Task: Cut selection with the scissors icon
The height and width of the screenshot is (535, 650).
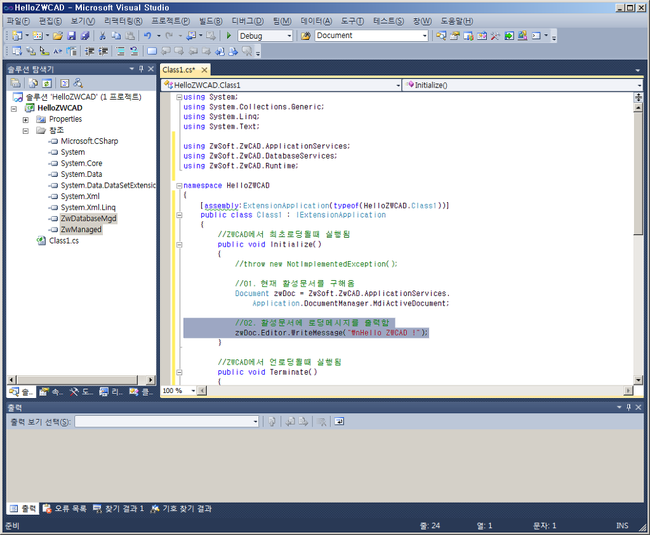Action: pyautogui.click(x=102, y=36)
